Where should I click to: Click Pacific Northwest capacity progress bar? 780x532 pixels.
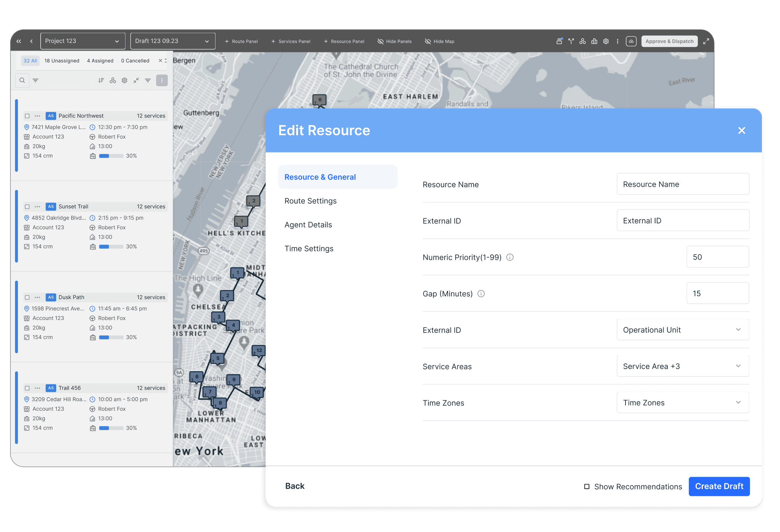coord(111,156)
